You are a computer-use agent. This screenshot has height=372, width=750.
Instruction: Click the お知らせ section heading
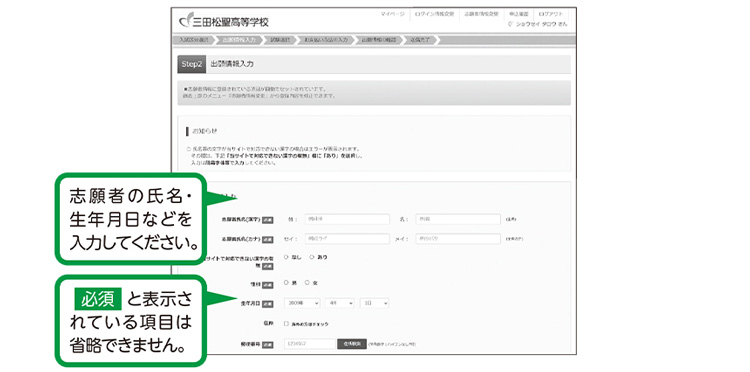[204, 131]
